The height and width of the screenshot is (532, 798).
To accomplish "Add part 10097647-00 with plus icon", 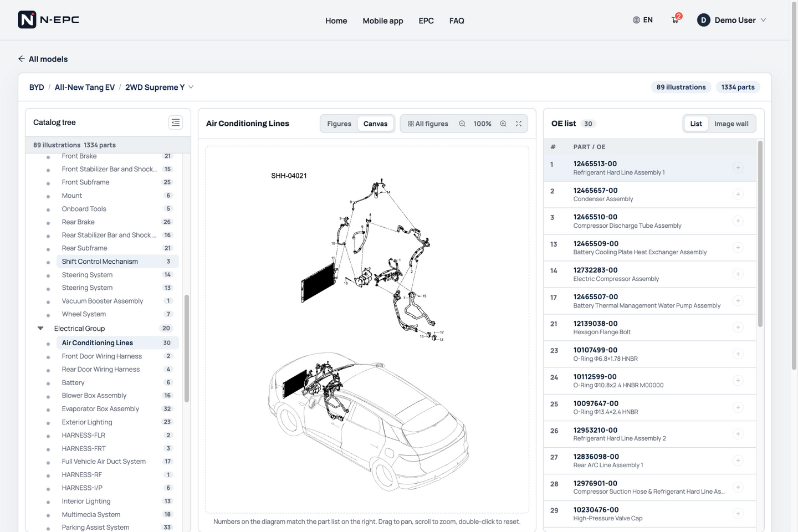I will tap(738, 407).
